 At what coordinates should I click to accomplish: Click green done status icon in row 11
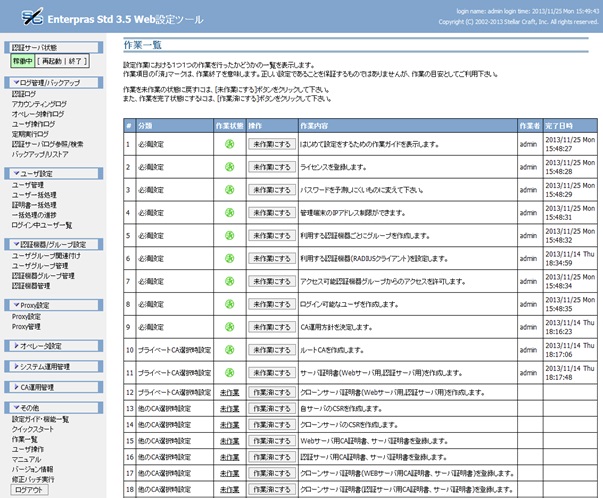click(230, 373)
